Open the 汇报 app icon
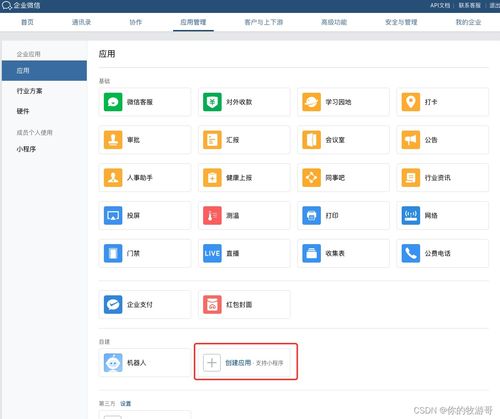Viewport: 500px width, 419px height. [x=212, y=140]
